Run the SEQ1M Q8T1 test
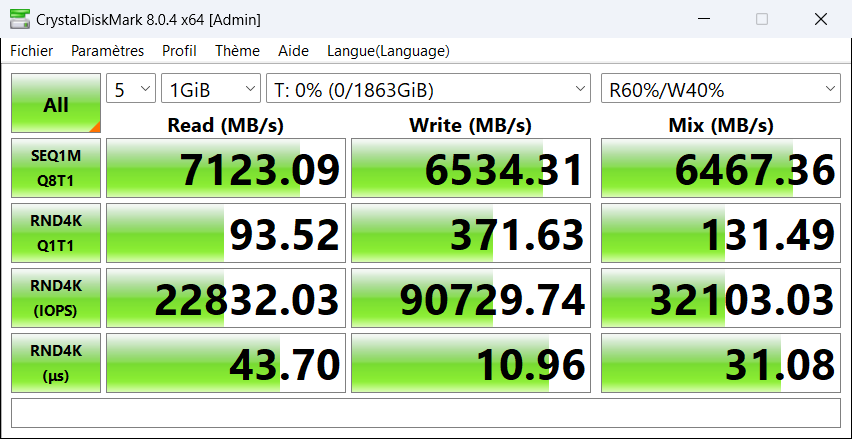 point(56,168)
